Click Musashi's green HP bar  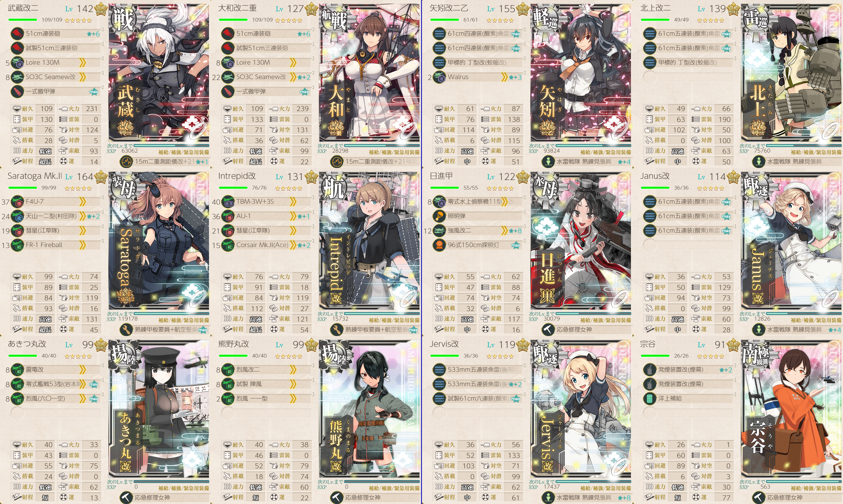(23, 20)
